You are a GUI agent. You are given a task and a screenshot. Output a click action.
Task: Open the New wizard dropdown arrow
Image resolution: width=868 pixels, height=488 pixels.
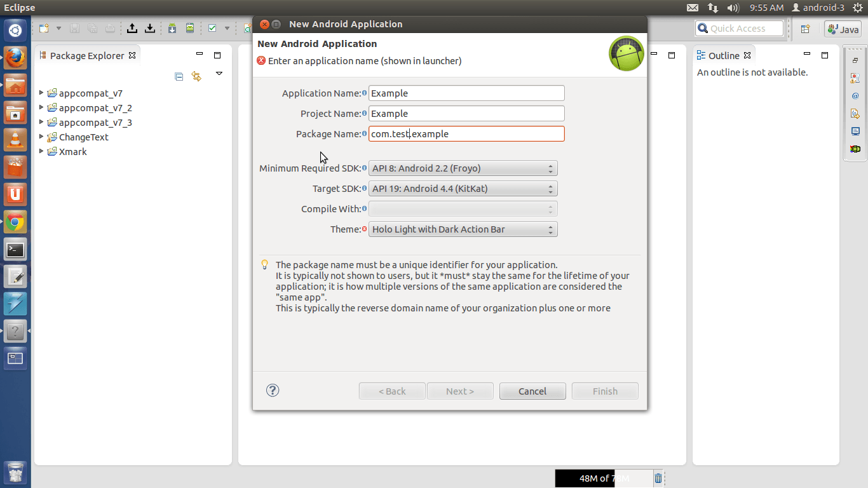tap(58, 29)
